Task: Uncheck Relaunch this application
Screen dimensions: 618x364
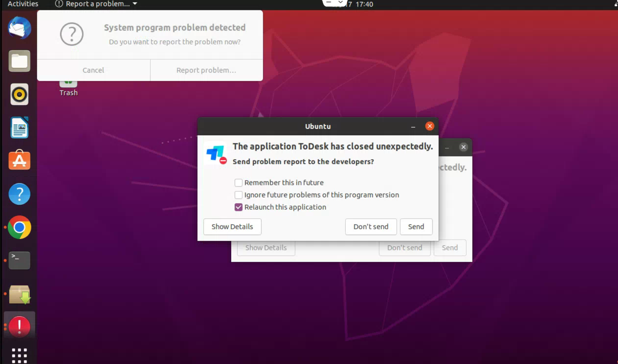Action: (239, 207)
